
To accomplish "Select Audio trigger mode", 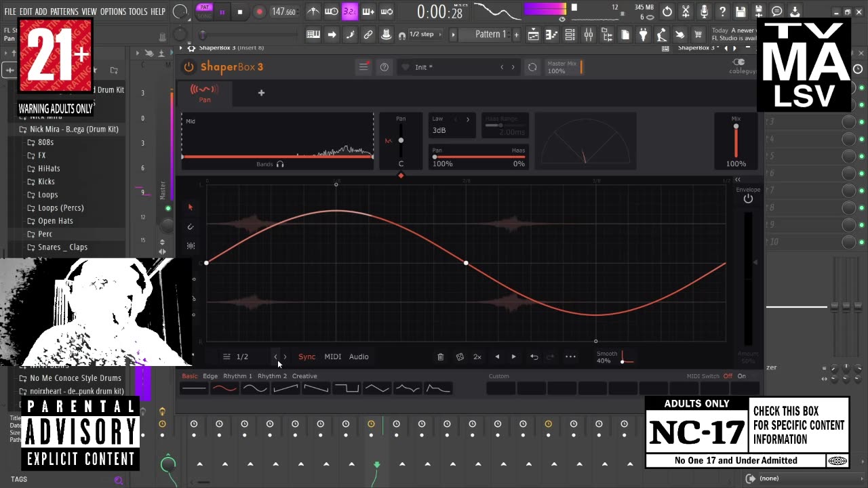I will pyautogui.click(x=359, y=357).
